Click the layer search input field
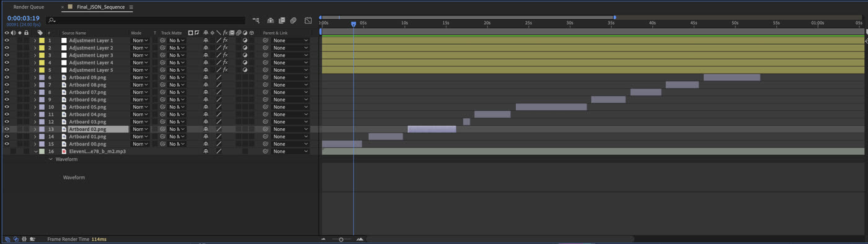868x244 pixels. click(x=146, y=20)
